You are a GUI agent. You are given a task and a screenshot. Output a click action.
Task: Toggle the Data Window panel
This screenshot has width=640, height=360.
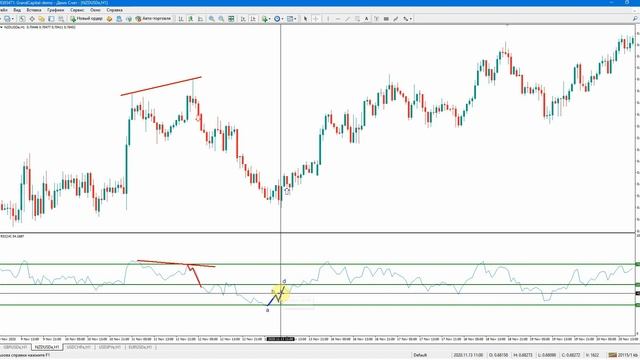[x=32, y=19]
